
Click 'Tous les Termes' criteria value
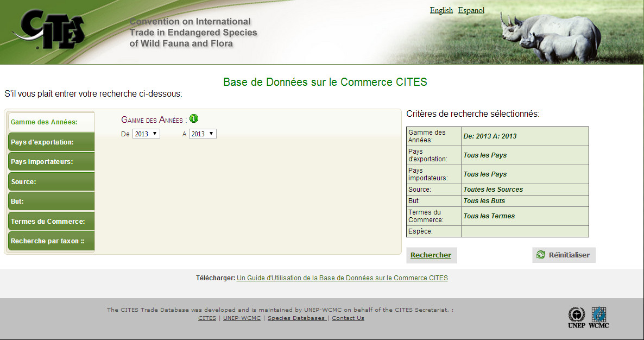click(x=489, y=216)
